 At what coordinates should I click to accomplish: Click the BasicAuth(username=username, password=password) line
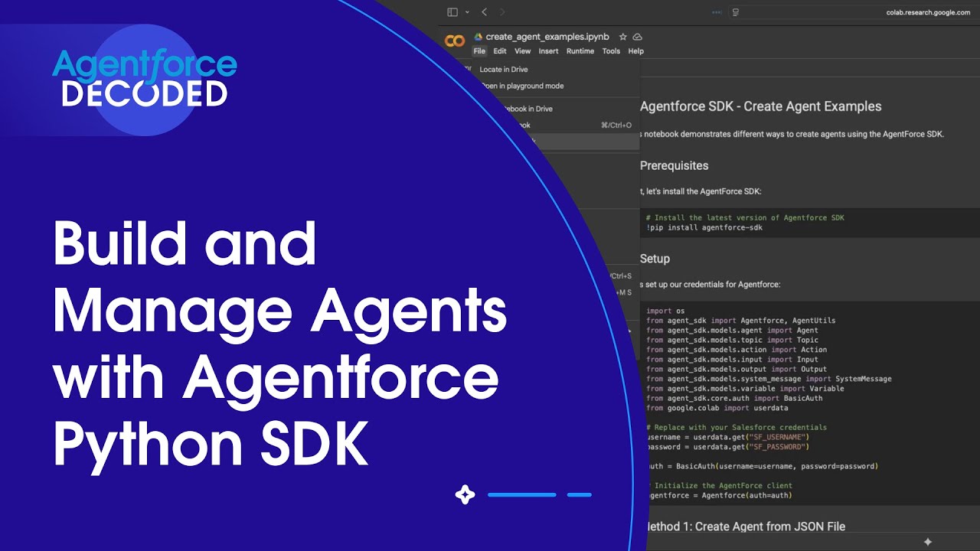click(x=763, y=466)
